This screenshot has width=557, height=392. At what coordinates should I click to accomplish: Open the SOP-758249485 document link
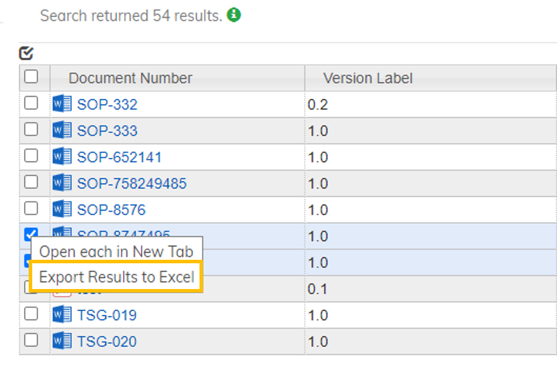click(132, 184)
